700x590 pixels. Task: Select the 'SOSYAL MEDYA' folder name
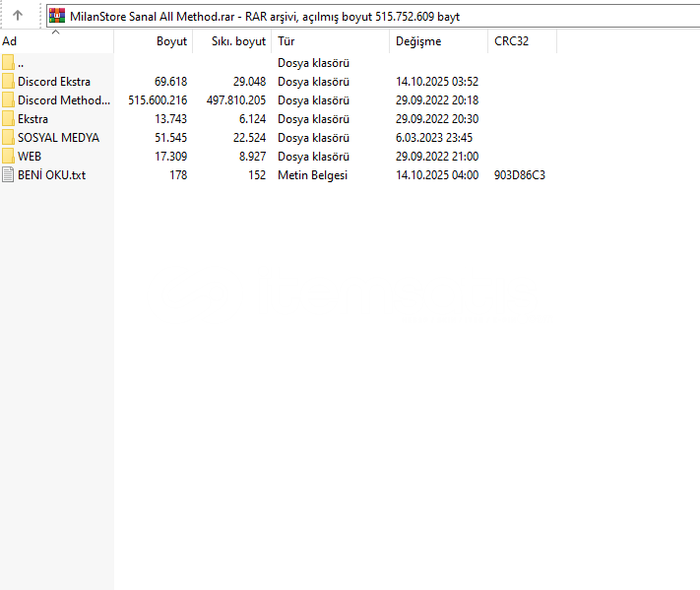[x=58, y=138]
